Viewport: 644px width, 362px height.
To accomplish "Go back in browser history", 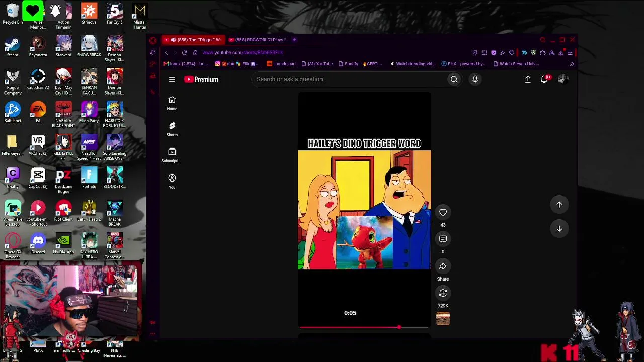I will 167,53.
